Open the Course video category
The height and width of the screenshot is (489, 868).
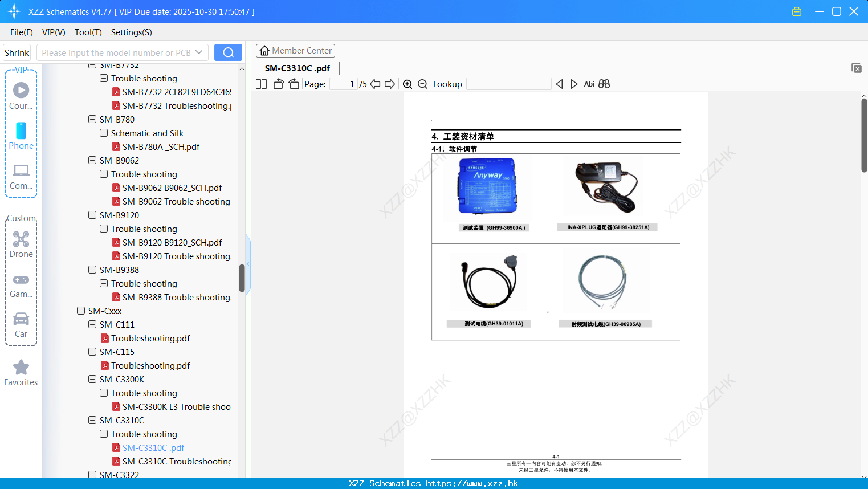21,96
